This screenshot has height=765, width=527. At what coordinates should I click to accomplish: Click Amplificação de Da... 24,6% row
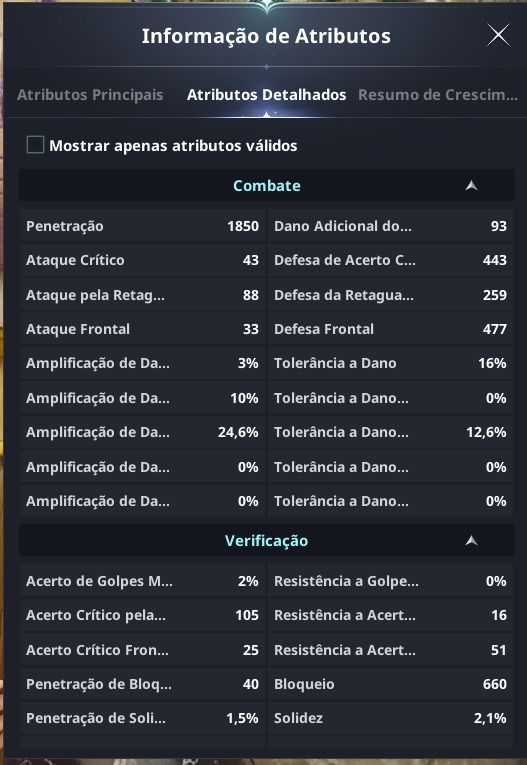142,432
